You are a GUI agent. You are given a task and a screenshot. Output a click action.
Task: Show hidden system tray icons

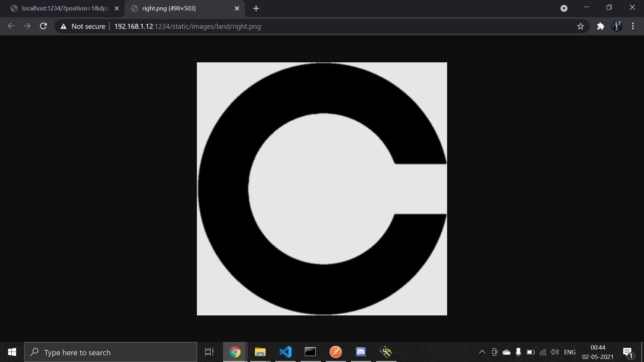pyautogui.click(x=482, y=352)
